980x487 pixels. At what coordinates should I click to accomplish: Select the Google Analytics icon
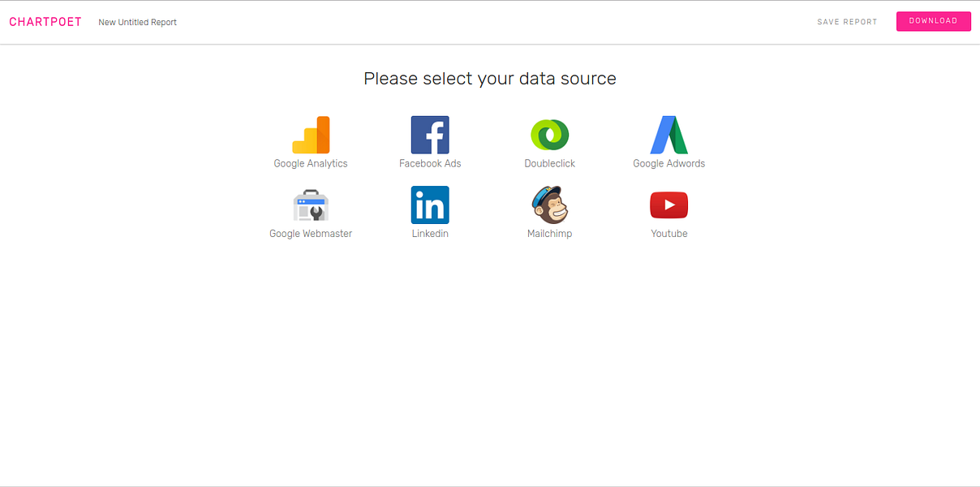tap(311, 135)
